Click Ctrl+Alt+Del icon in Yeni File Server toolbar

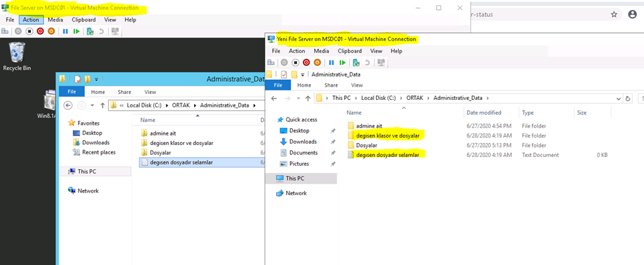tap(271, 63)
